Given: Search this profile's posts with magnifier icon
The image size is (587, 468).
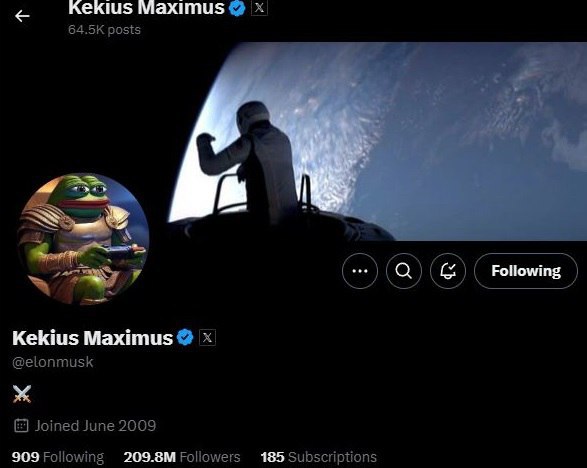Looking at the screenshot, I should [404, 271].
